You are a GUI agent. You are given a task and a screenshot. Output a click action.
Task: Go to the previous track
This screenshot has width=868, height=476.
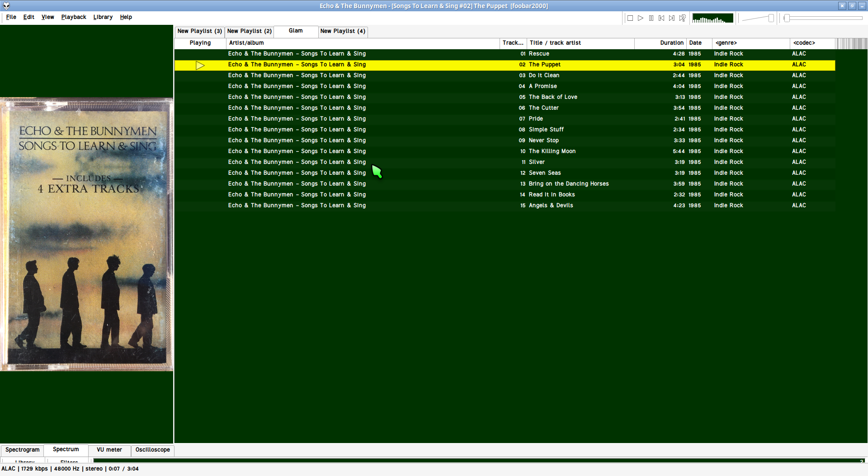click(661, 18)
